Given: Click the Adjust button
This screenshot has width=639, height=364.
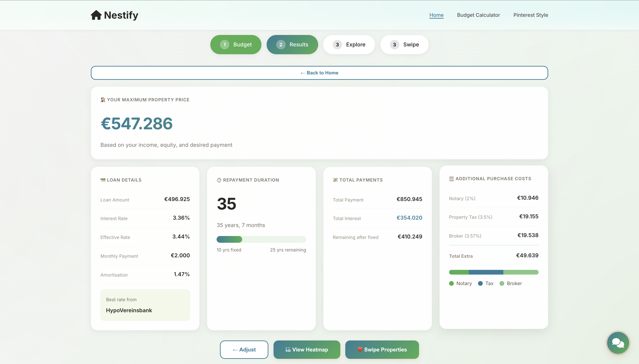Looking at the screenshot, I should click(x=244, y=349).
